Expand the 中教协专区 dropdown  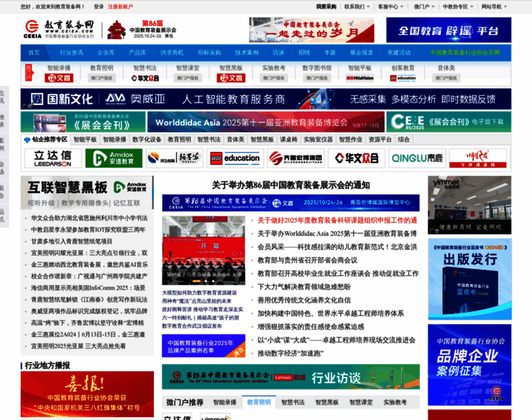(x=458, y=6)
